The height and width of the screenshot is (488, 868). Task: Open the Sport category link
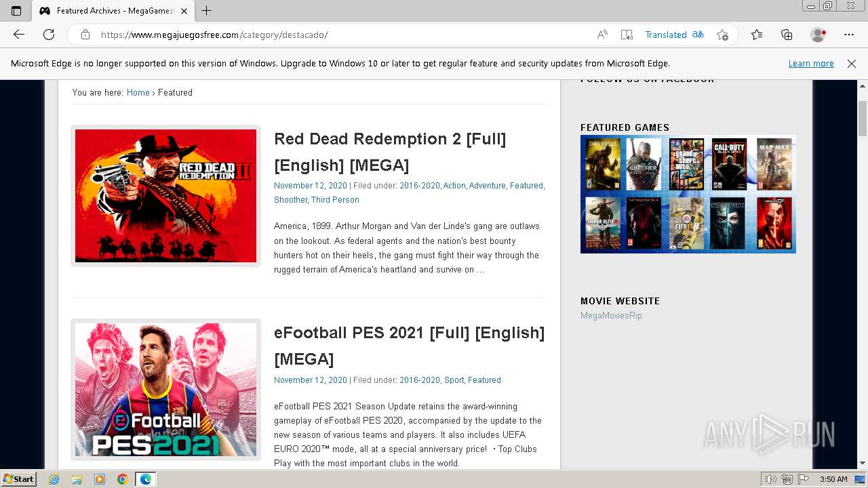(454, 380)
